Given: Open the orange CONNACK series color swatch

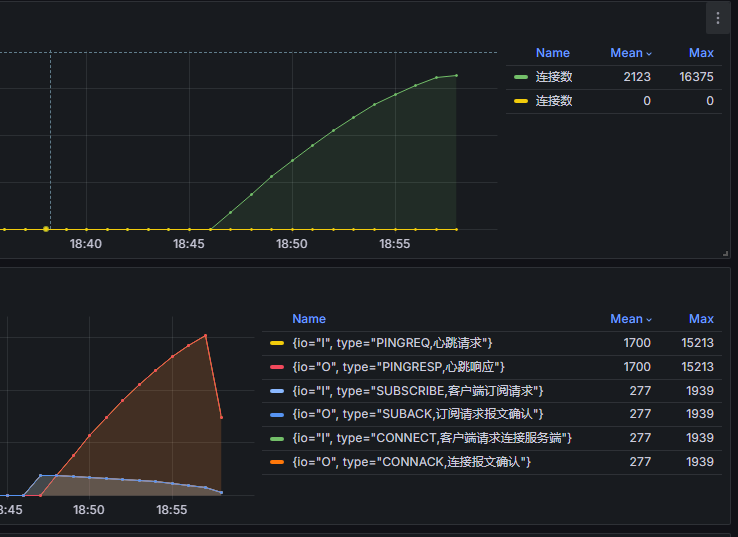Looking at the screenshot, I should pos(277,462).
